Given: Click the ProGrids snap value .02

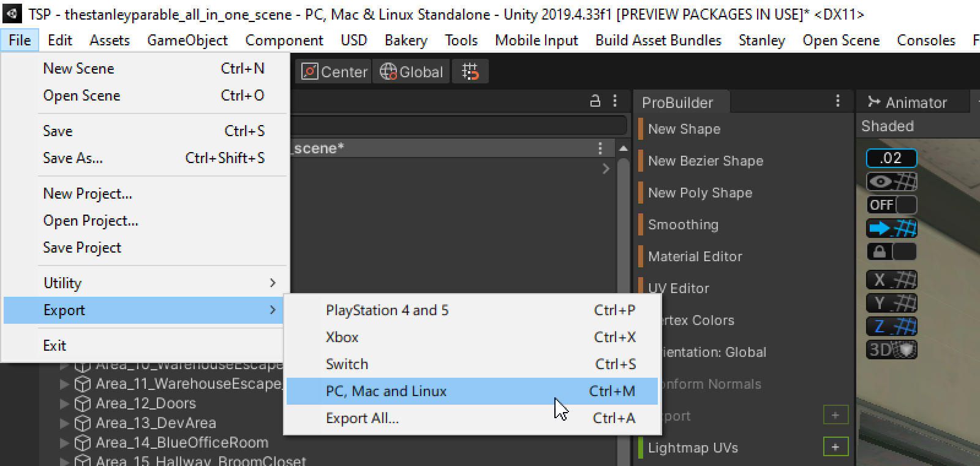Looking at the screenshot, I should [x=891, y=158].
